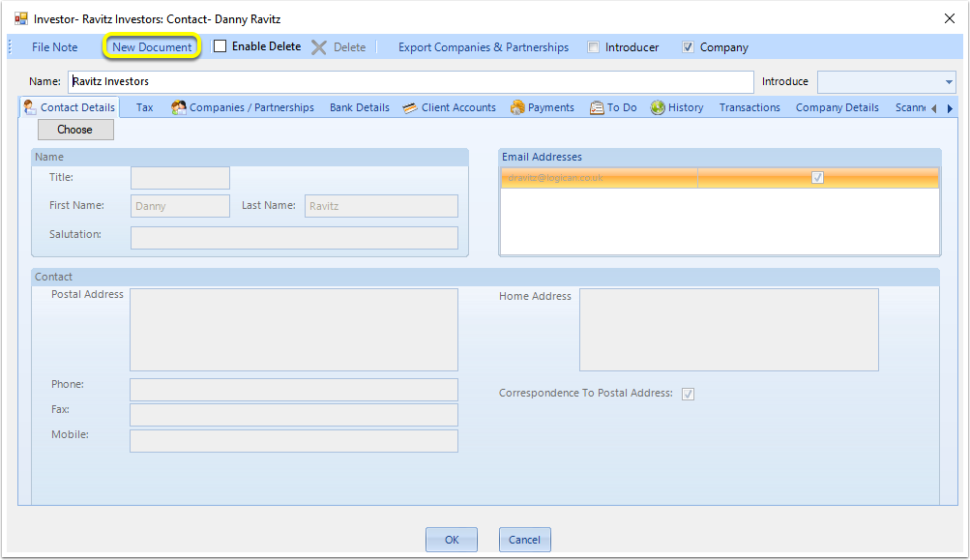Image resolution: width=970 pixels, height=560 pixels.
Task: Click the Choose button
Action: point(75,130)
